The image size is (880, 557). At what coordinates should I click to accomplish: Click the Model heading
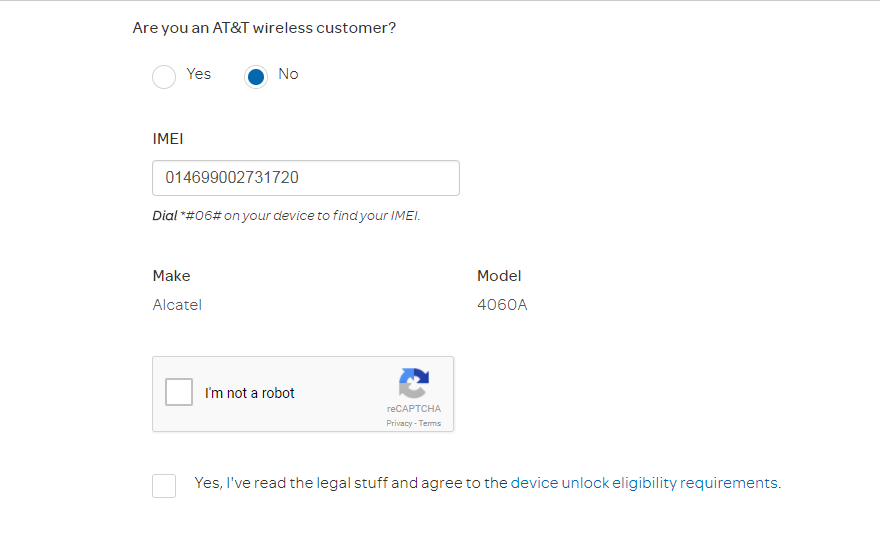499,276
